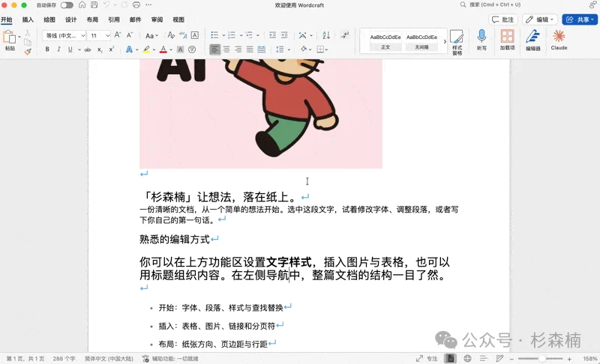Click the center alignment icon
This screenshot has width=600, height=364.
click(x=226, y=49)
